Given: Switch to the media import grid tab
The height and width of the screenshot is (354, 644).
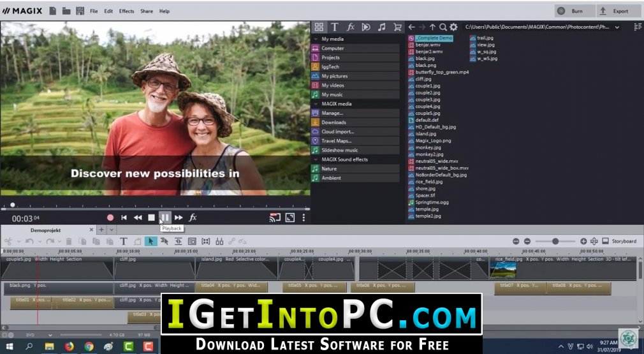Looking at the screenshot, I should [x=319, y=27].
